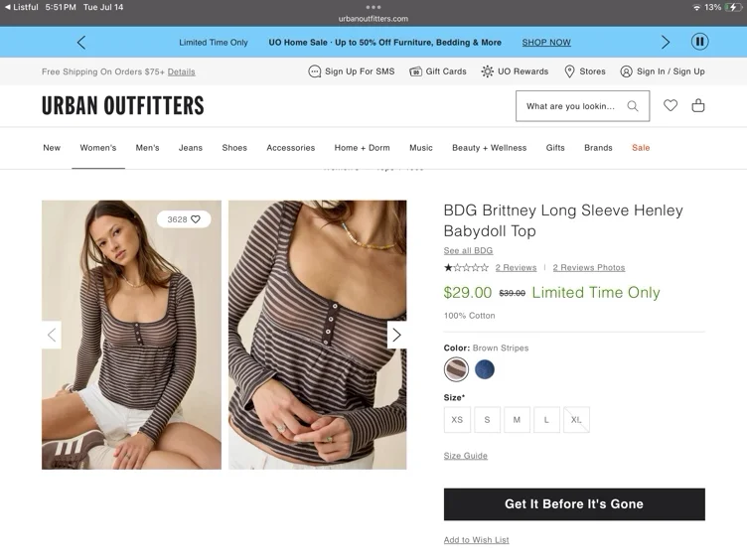Tap the heart with 3628 likes
The image size is (747, 560).
click(184, 219)
